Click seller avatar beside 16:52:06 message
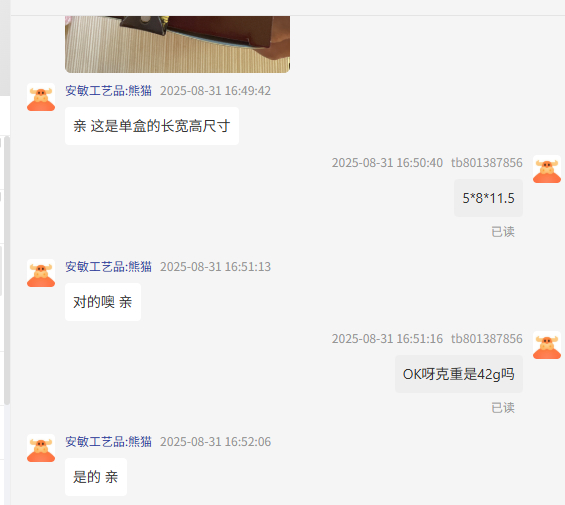The height and width of the screenshot is (505, 565). 41,448
